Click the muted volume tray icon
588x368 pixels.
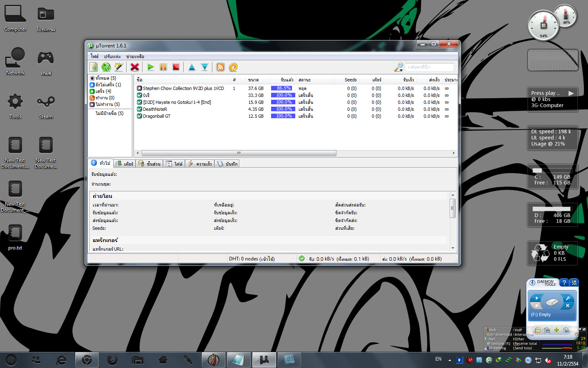[x=548, y=360]
